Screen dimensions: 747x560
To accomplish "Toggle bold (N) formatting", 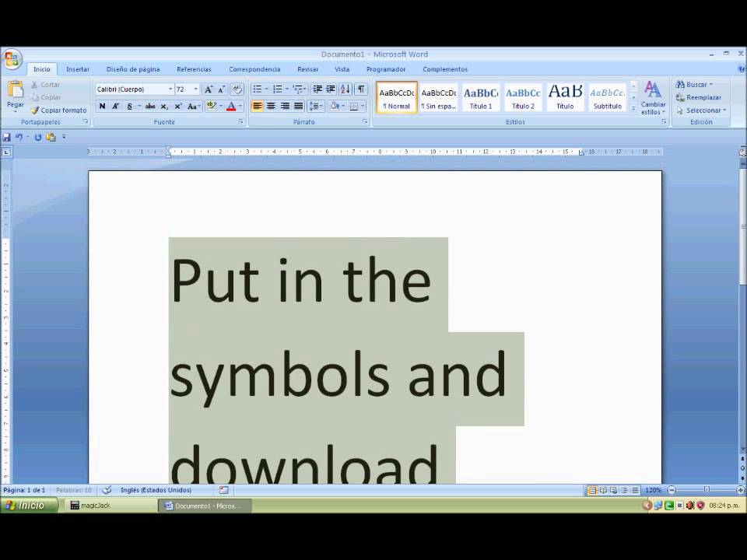I will tap(102, 107).
